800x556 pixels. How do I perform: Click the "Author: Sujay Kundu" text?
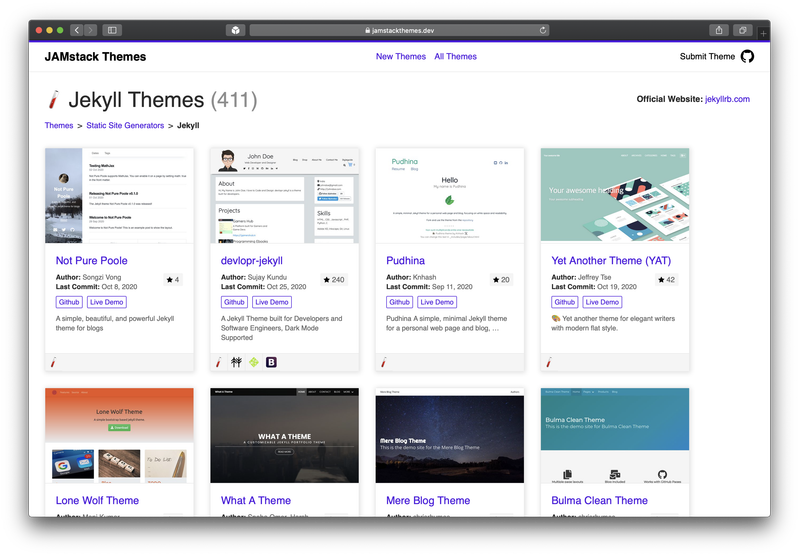254,277
